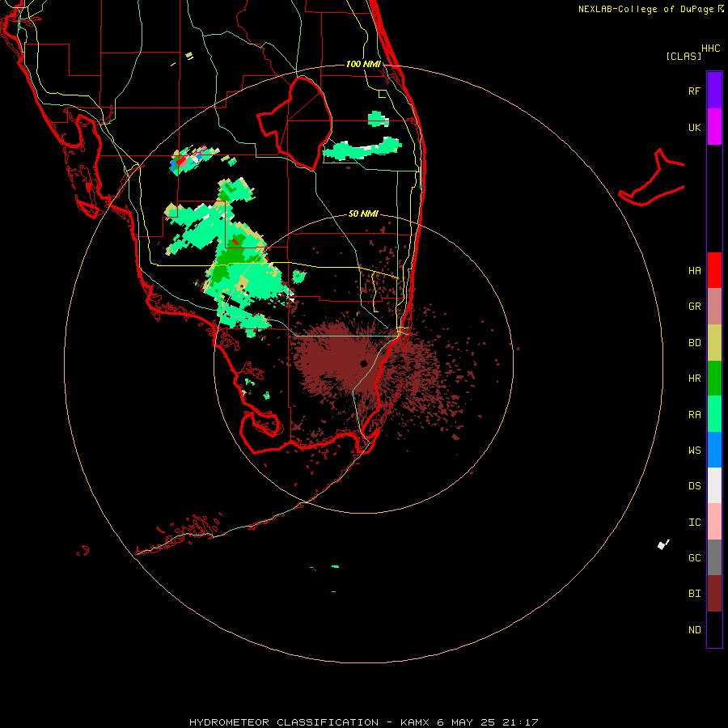Click the isolated round rain cell east of main storm

[299, 277]
